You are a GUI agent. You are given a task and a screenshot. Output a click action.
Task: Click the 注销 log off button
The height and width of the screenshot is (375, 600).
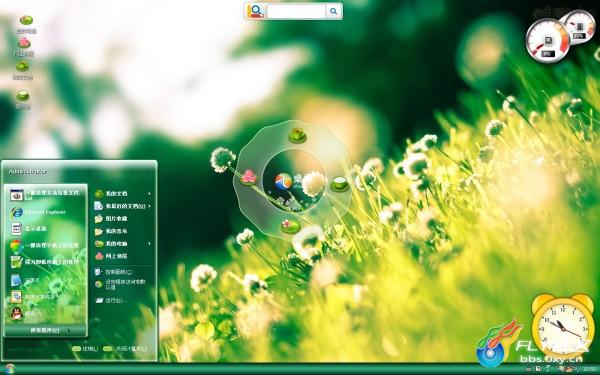point(85,349)
